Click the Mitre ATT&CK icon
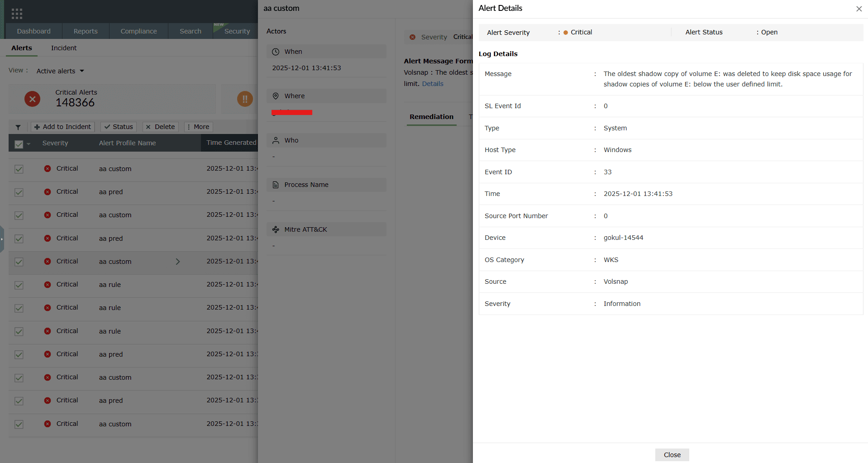 coord(276,229)
